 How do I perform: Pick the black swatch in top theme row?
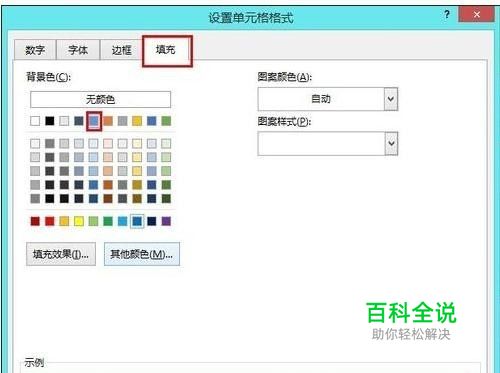(x=50, y=121)
